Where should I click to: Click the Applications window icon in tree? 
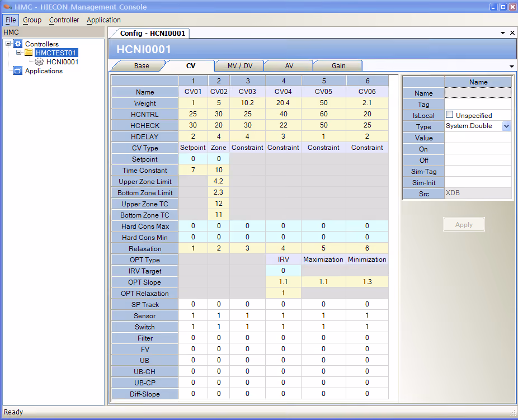click(18, 70)
